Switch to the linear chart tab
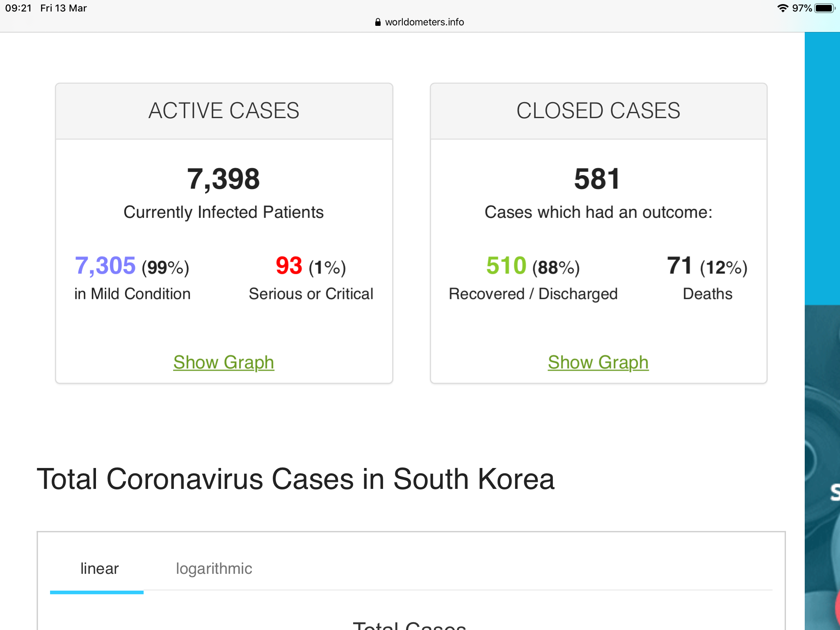This screenshot has height=630, width=840. click(99, 568)
